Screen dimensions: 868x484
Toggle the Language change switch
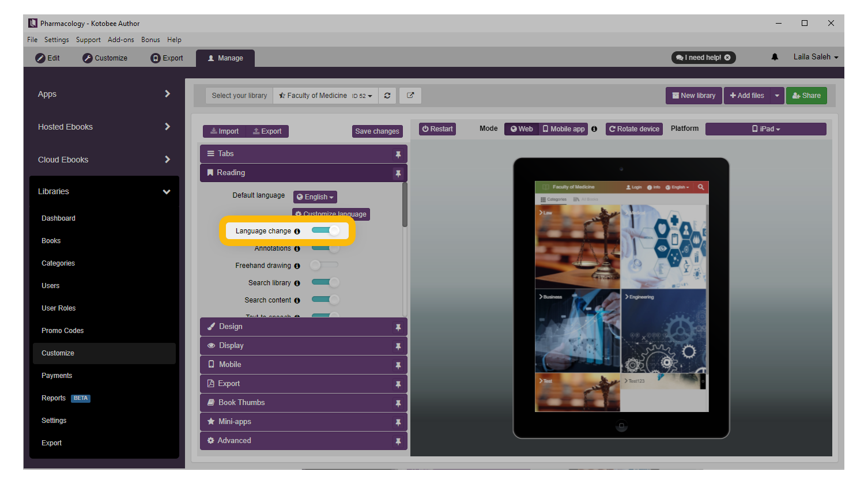point(326,230)
